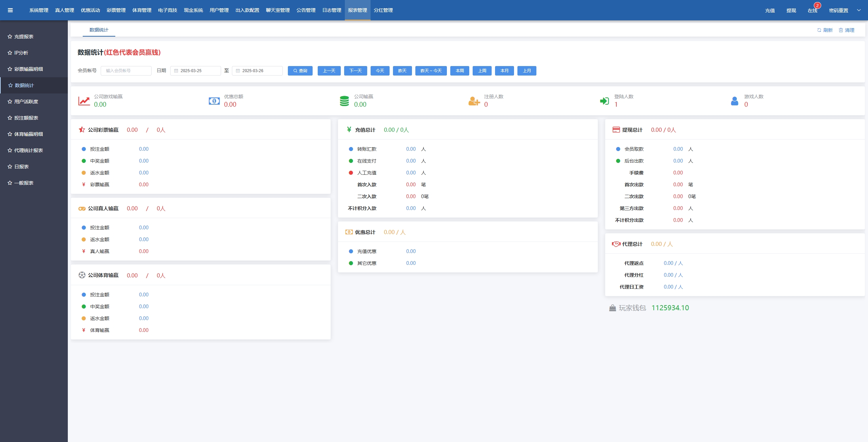
Task: Click the trash icon labeled 清理
Action: [841, 30]
